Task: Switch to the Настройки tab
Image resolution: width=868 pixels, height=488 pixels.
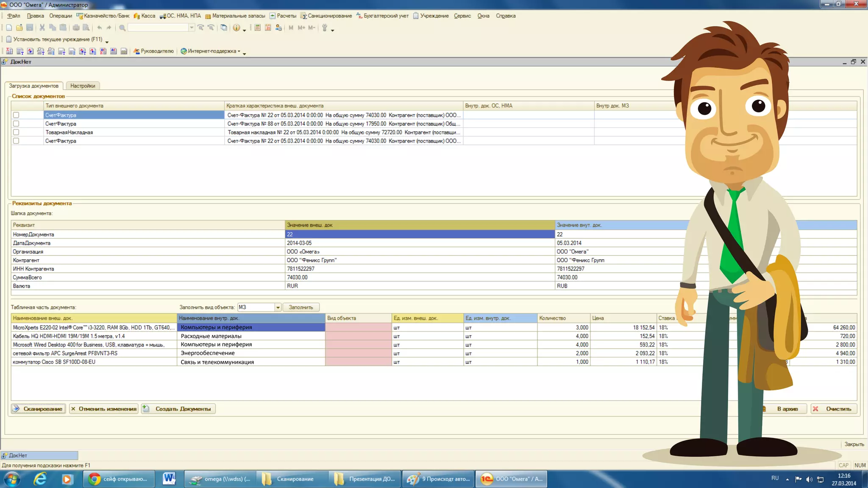Action: (83, 86)
